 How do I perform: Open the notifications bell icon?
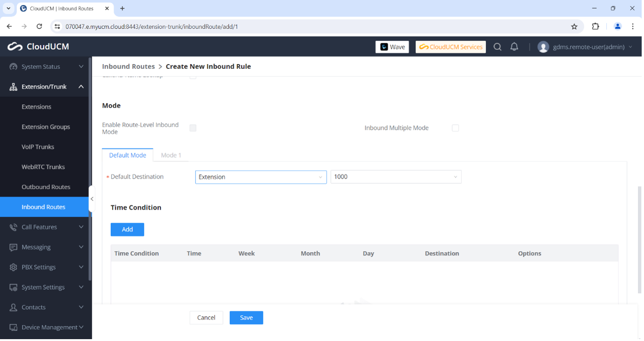click(x=514, y=47)
